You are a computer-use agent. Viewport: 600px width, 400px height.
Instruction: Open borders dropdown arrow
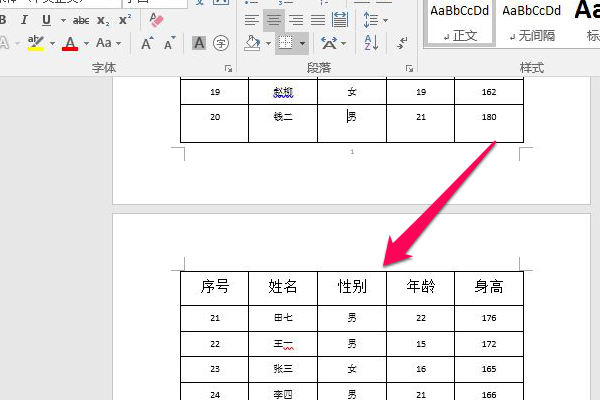302,43
